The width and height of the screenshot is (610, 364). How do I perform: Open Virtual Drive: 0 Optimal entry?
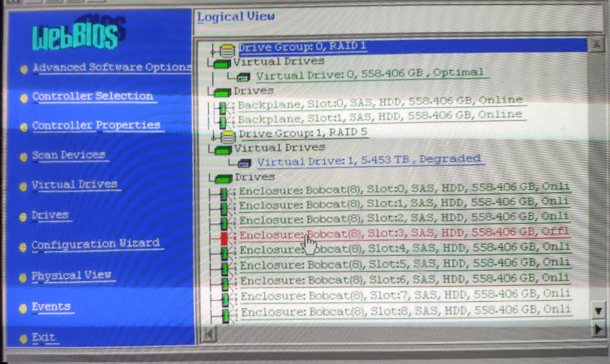point(370,74)
